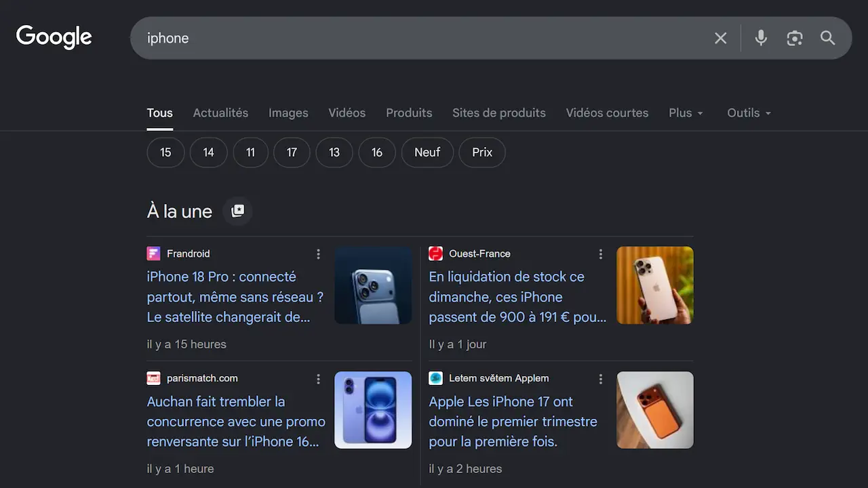Click the parismatch.com favicon
This screenshot has width=868, height=488.
coord(154,378)
